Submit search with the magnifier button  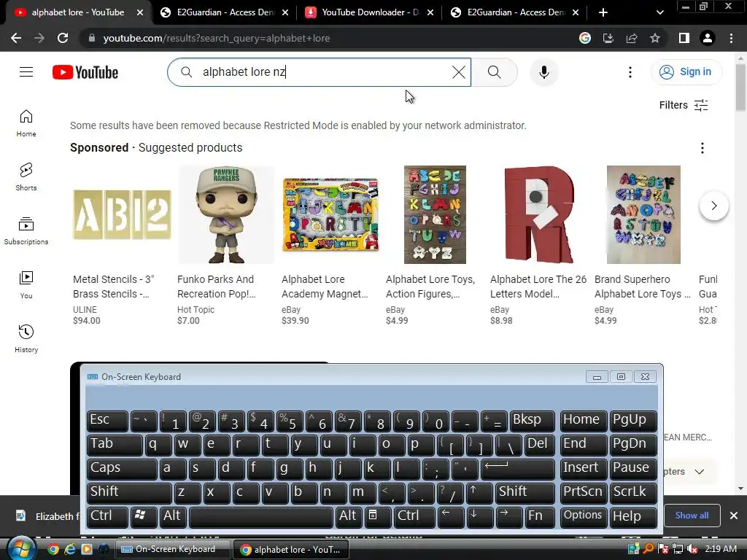495,72
